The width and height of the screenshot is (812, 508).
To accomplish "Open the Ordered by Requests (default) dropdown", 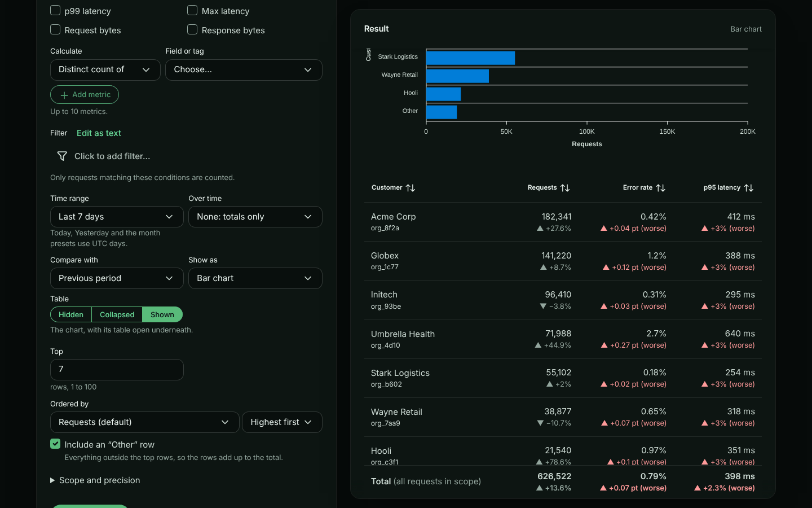I will 145,422.
